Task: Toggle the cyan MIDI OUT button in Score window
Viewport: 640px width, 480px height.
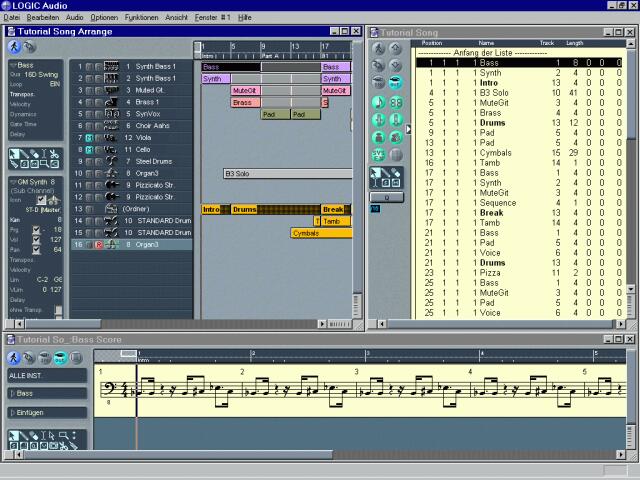Action: click(x=60, y=358)
